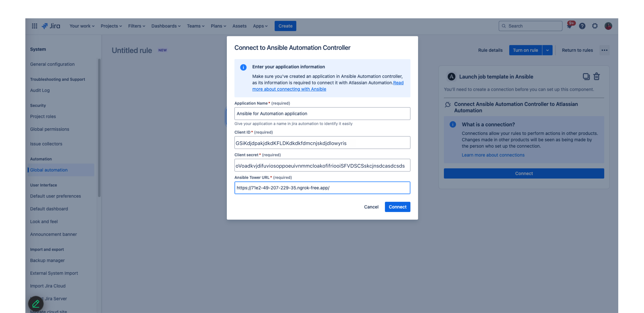Open Announcement banner settings
The height and width of the screenshot is (313, 644).
tap(53, 234)
